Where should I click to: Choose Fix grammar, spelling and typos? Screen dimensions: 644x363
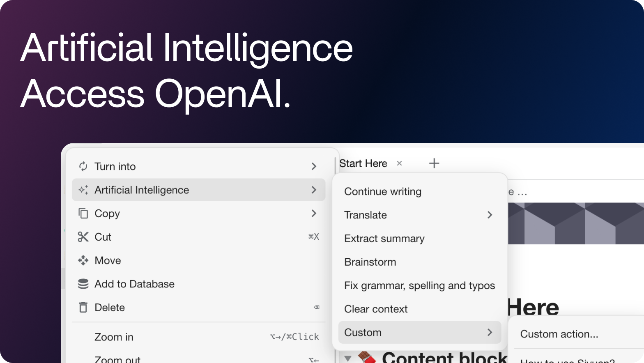click(419, 285)
